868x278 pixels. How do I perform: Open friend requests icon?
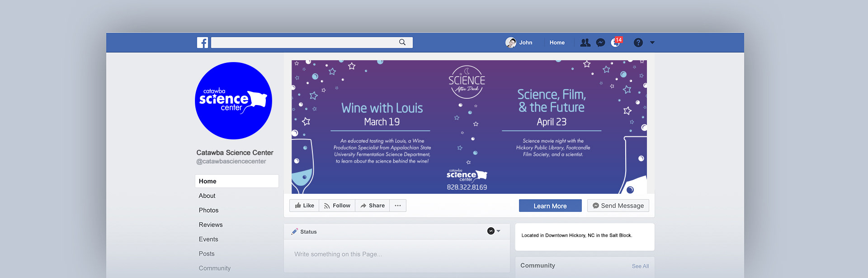pos(585,43)
